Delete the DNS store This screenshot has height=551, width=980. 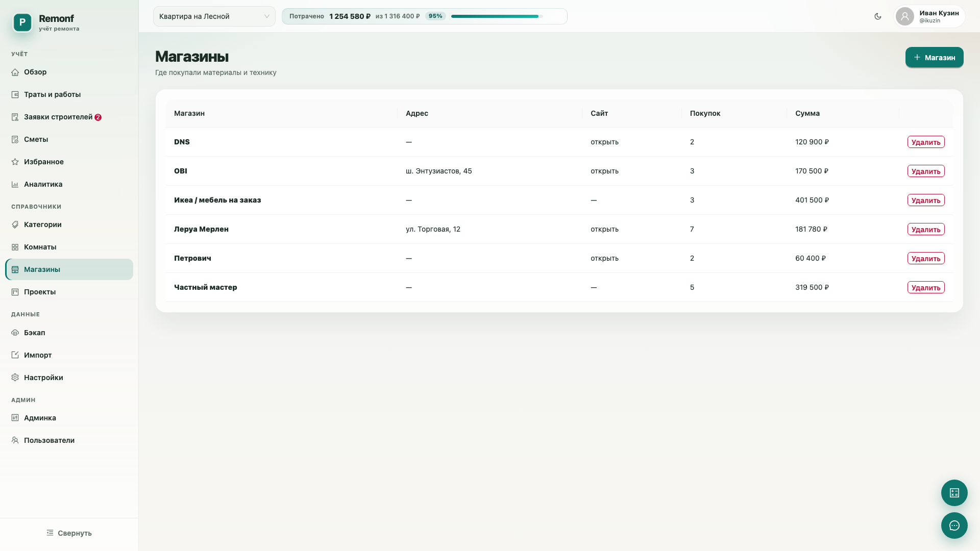click(926, 142)
